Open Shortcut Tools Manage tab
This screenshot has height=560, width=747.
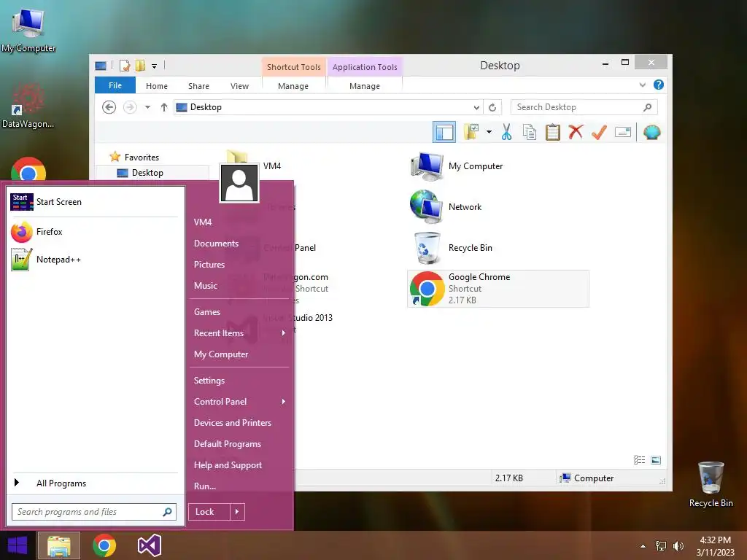tap(293, 86)
